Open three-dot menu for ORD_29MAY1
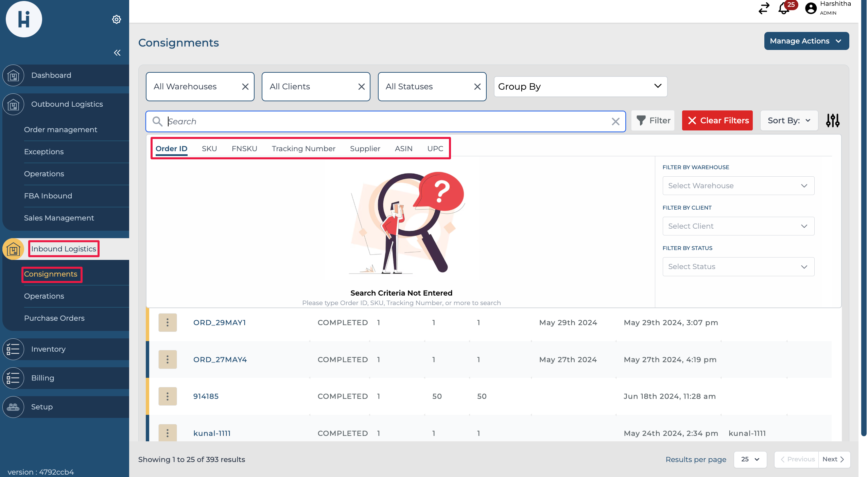868x477 pixels. pos(168,322)
